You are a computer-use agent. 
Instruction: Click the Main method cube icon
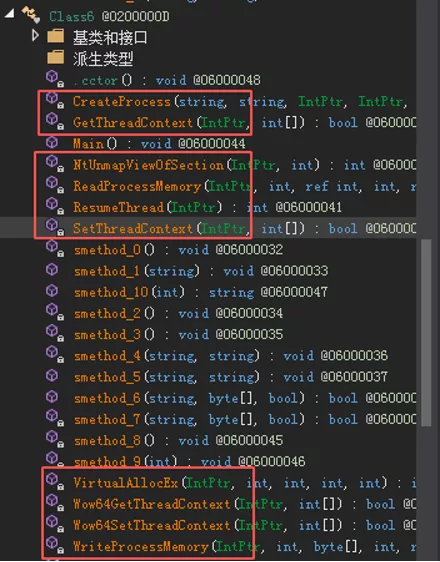[52, 142]
